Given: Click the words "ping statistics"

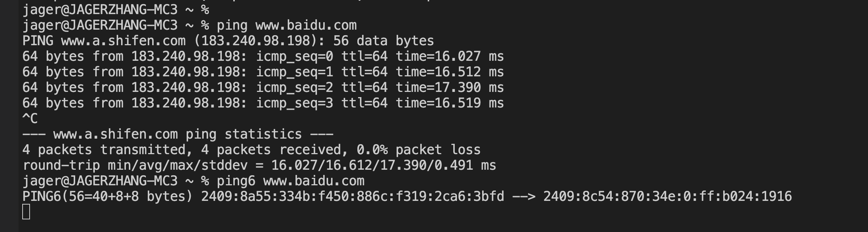Looking at the screenshot, I should pyautogui.click(x=244, y=134).
